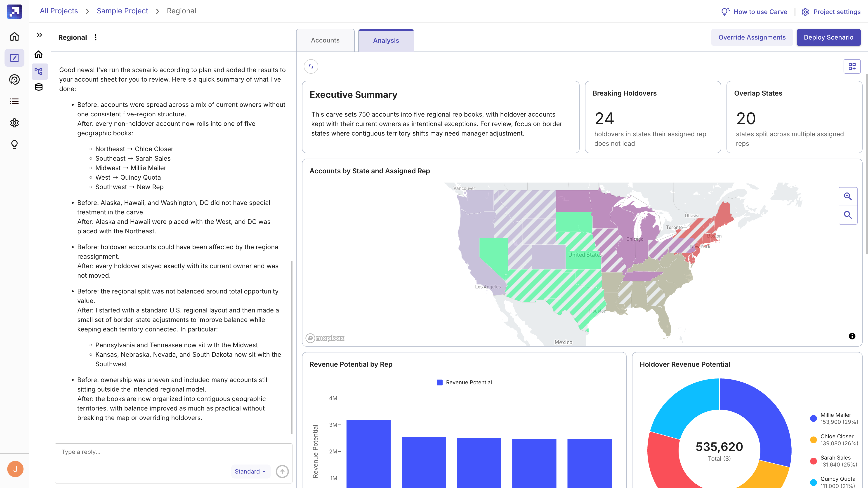Image resolution: width=868 pixels, height=488 pixels.
Task: Select the scenario editor sidebar icon
Action: pyautogui.click(x=14, y=58)
